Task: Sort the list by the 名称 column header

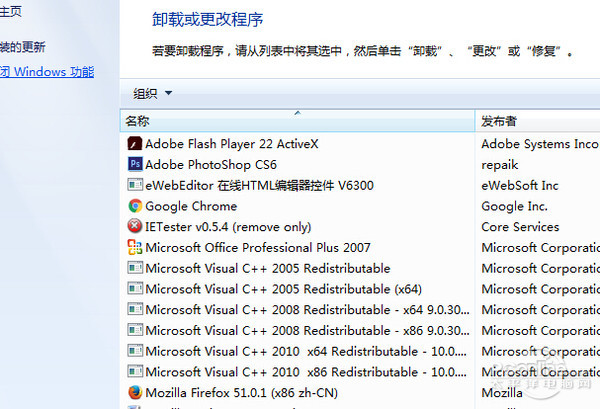Action: click(x=297, y=121)
